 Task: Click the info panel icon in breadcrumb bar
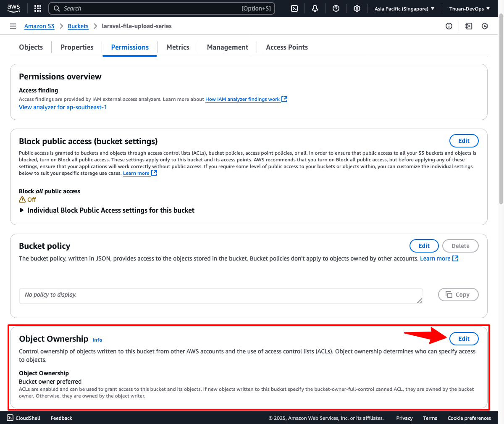point(449,26)
